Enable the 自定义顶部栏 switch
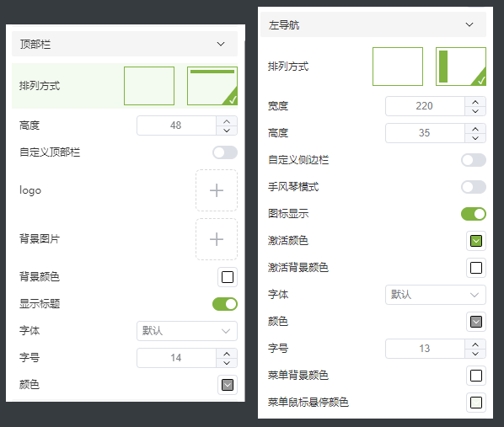The height and width of the screenshot is (427, 504). (x=225, y=152)
